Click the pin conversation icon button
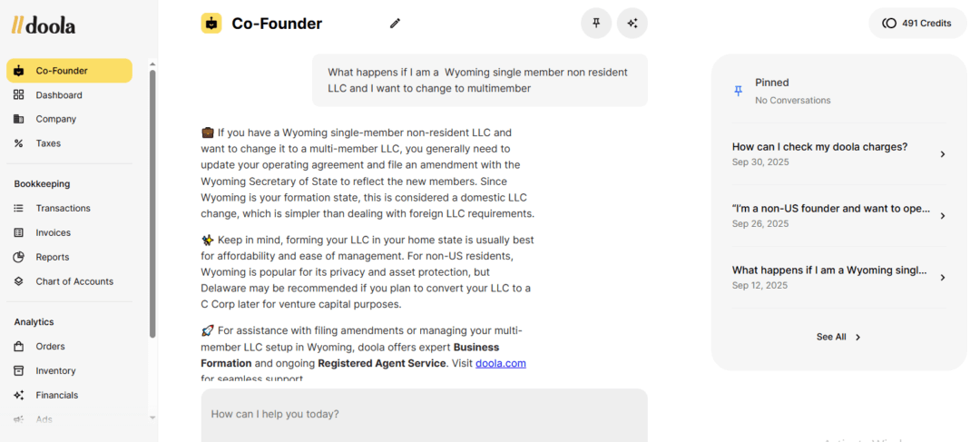 tap(596, 24)
